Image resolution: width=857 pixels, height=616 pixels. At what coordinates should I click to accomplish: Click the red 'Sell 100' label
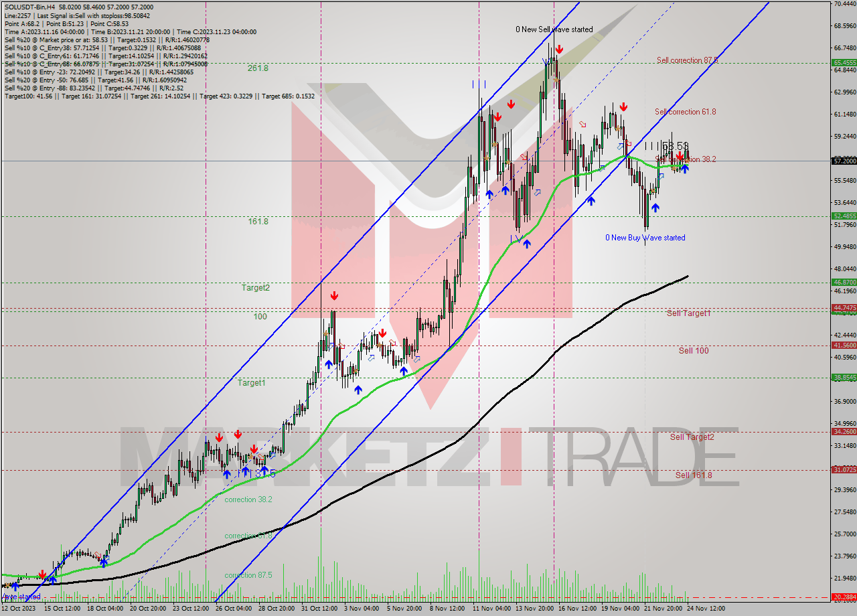point(694,351)
